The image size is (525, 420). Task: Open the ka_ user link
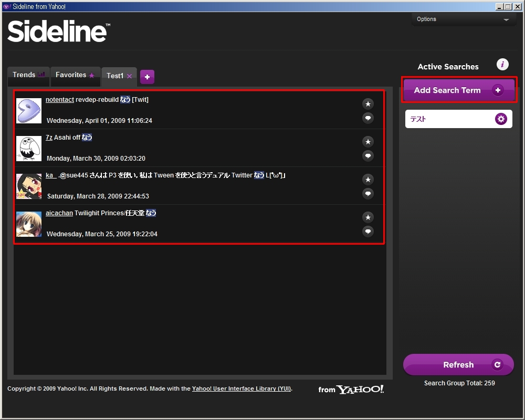tap(51, 175)
